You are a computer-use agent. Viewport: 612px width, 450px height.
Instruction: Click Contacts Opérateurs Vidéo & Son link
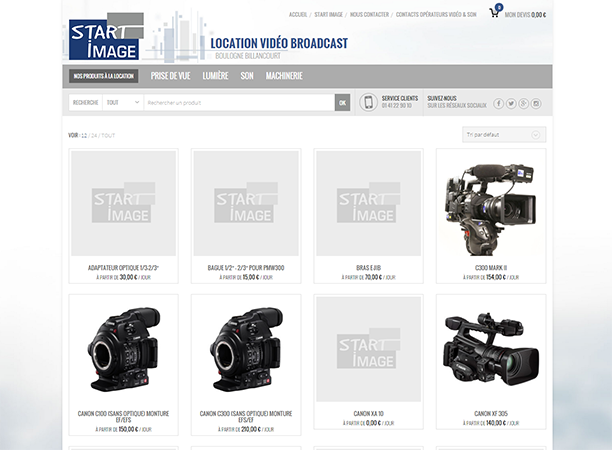436,14
